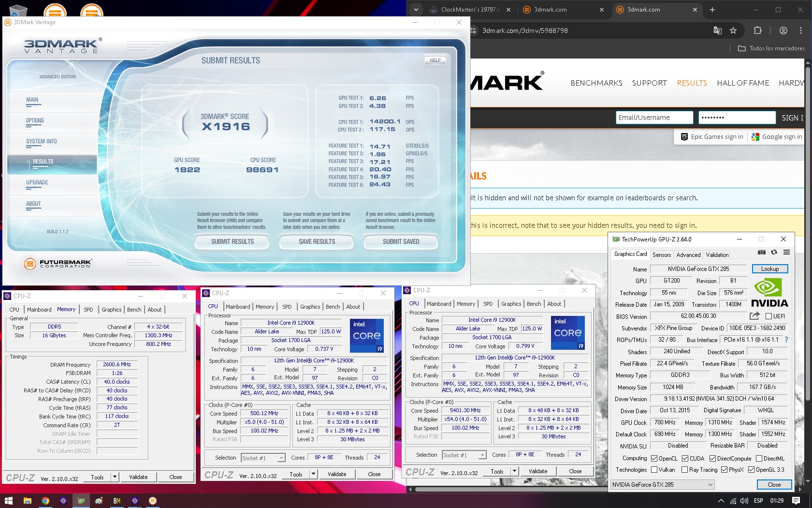This screenshot has width=812, height=508.
Task: Click the GPU-Z taskbar icon
Action: point(81,501)
